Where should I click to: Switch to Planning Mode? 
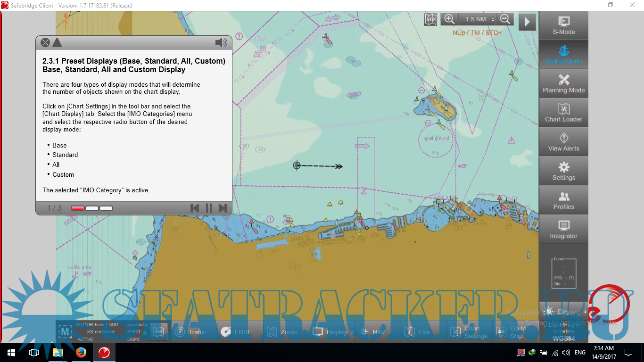coord(563,84)
